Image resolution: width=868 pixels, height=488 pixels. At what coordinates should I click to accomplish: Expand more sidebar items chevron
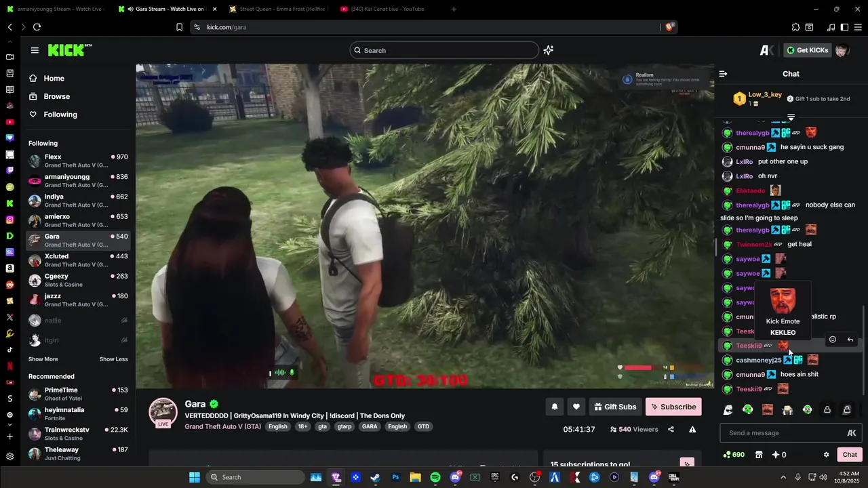pos(9,425)
